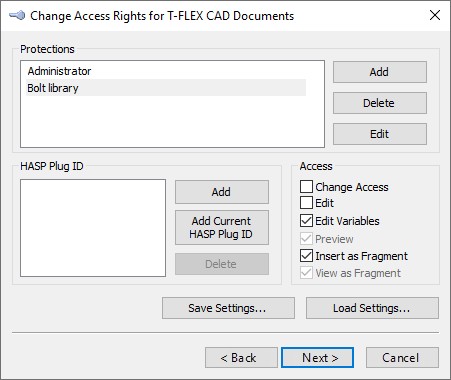This screenshot has height=380, width=451.
Task: Click the key icon in title bar
Action: point(17,16)
